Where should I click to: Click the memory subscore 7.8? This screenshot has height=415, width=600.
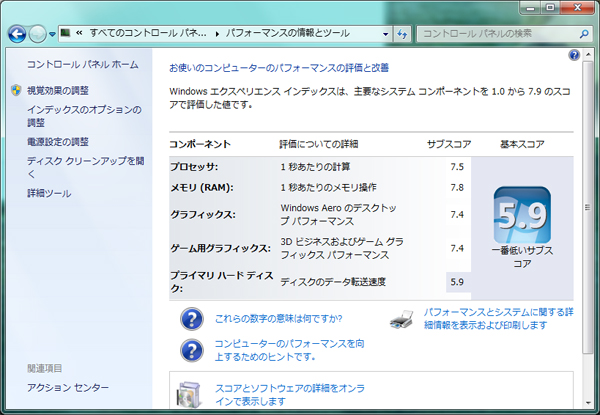(x=457, y=187)
